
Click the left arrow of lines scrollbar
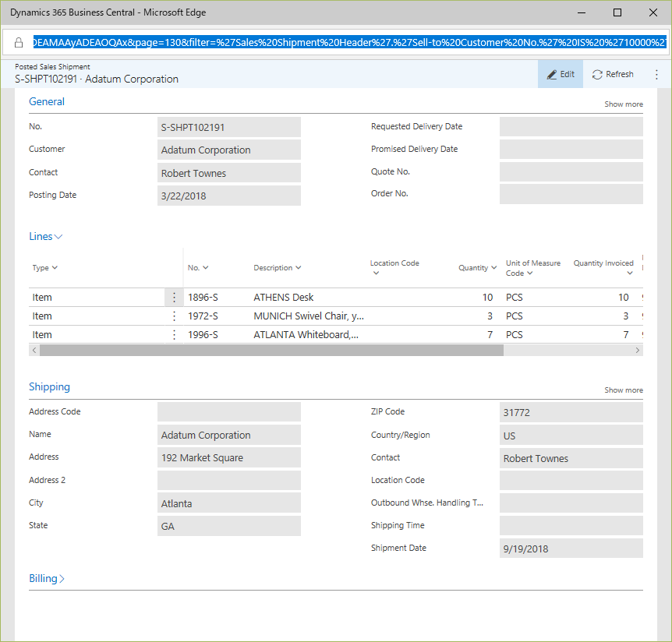coord(34,351)
